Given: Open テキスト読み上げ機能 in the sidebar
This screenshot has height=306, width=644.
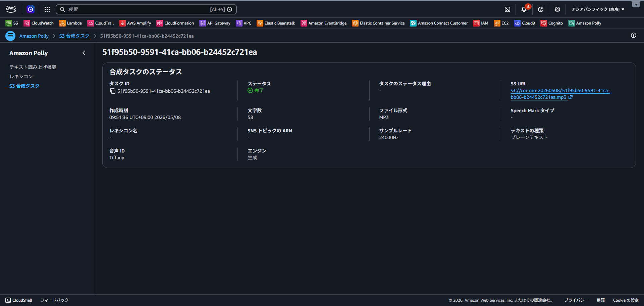Looking at the screenshot, I should pyautogui.click(x=33, y=67).
